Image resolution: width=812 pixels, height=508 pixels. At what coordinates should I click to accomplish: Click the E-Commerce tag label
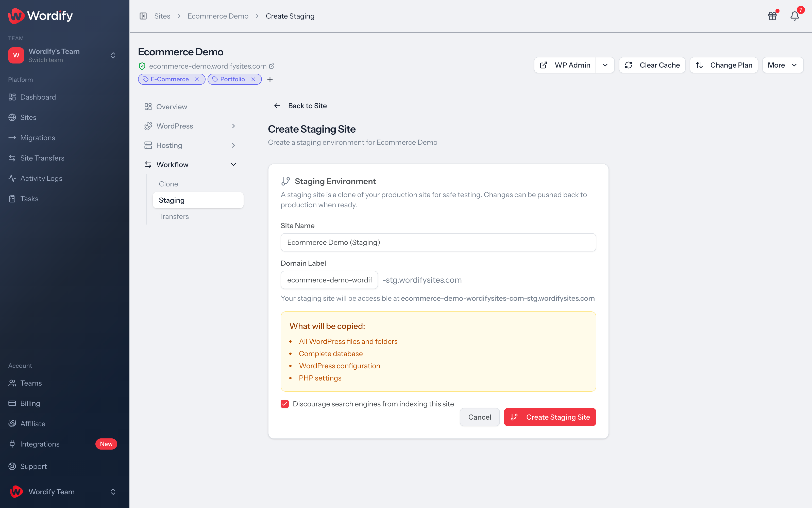170,79
